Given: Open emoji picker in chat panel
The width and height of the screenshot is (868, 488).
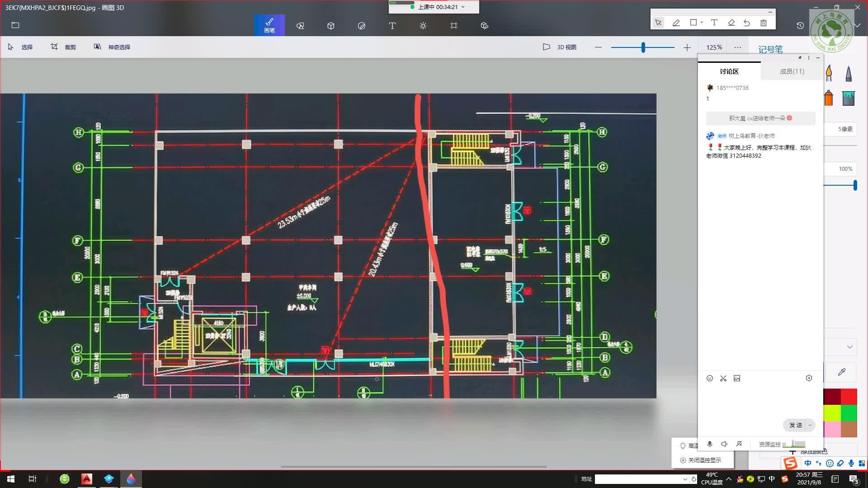Looking at the screenshot, I should point(710,378).
